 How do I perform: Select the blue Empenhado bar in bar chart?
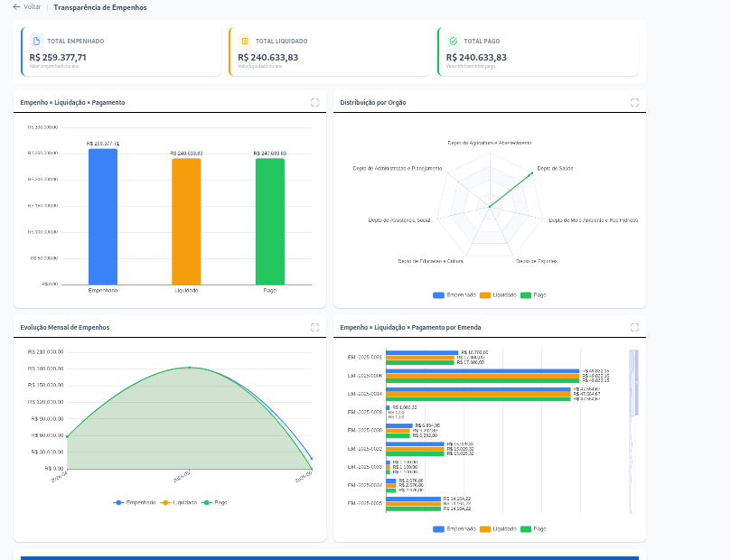pyautogui.click(x=103, y=217)
